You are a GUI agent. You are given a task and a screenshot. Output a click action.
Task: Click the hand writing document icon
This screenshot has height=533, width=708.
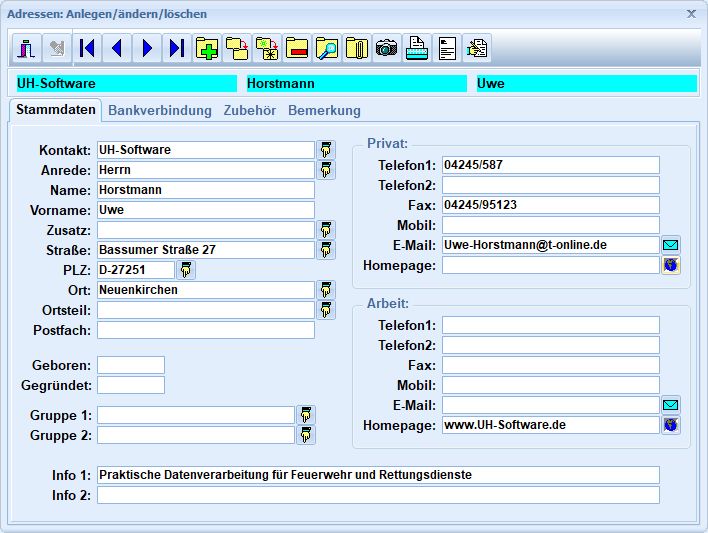tap(477, 48)
